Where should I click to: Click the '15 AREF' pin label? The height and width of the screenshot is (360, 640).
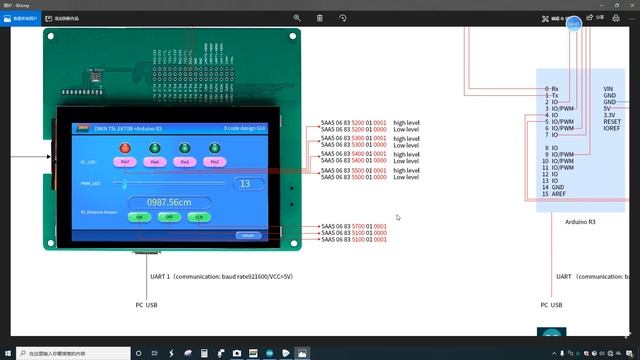pos(554,194)
